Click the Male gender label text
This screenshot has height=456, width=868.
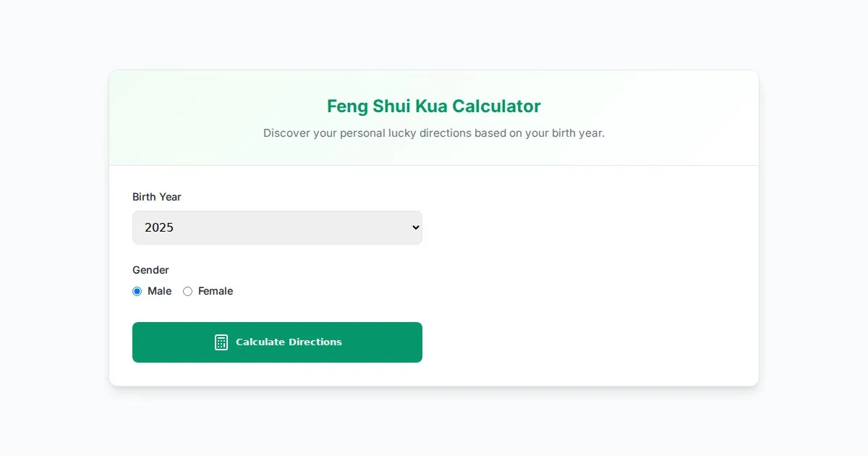click(160, 291)
